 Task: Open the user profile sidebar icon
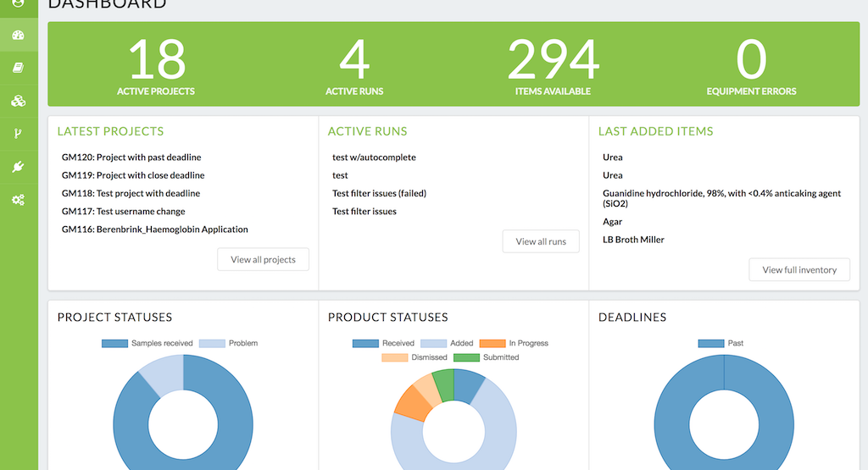[18, 3]
